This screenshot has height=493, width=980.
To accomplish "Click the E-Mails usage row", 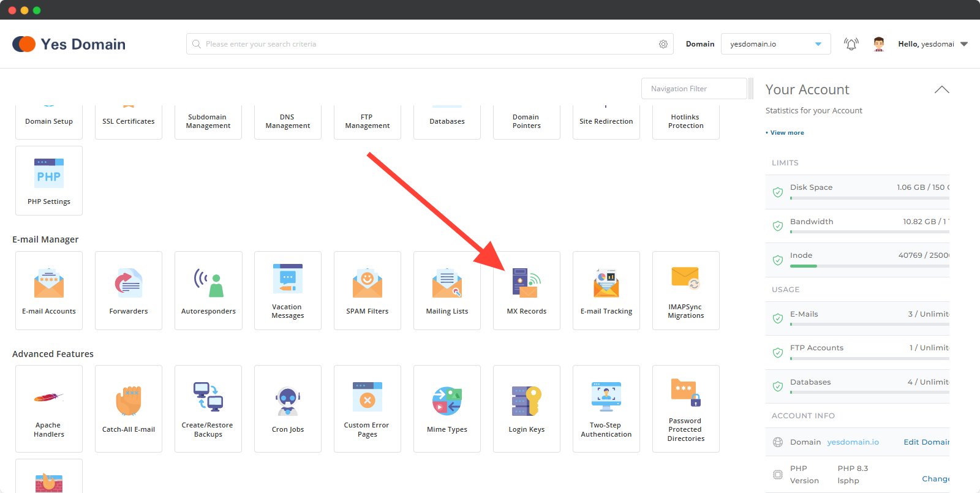I will 858,318.
